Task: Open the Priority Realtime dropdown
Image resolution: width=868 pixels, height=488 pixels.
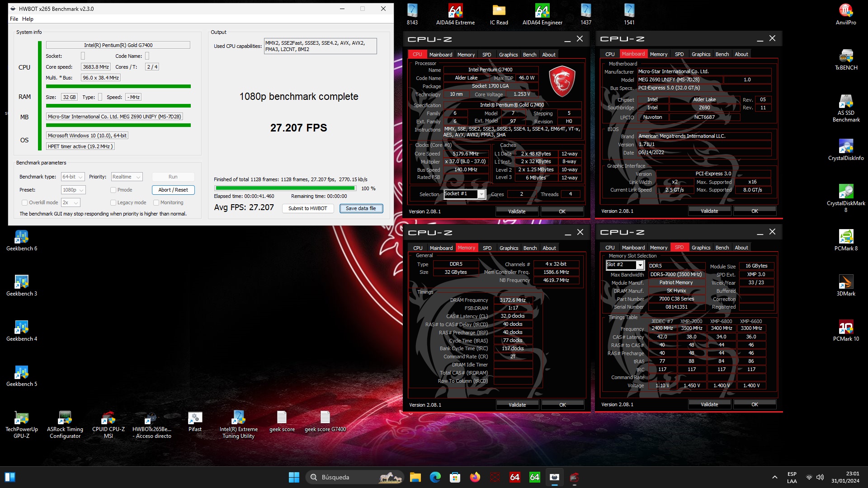Action: [127, 177]
